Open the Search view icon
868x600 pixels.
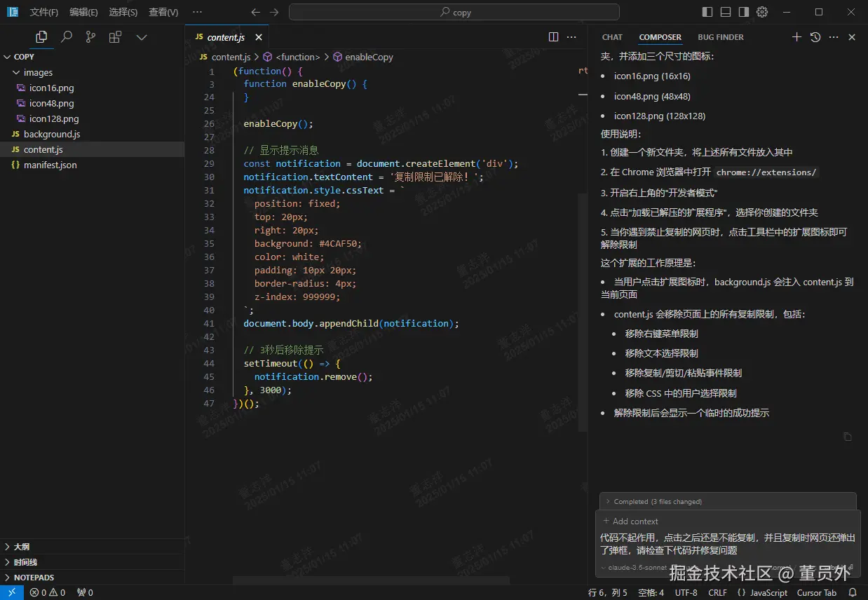tap(67, 37)
